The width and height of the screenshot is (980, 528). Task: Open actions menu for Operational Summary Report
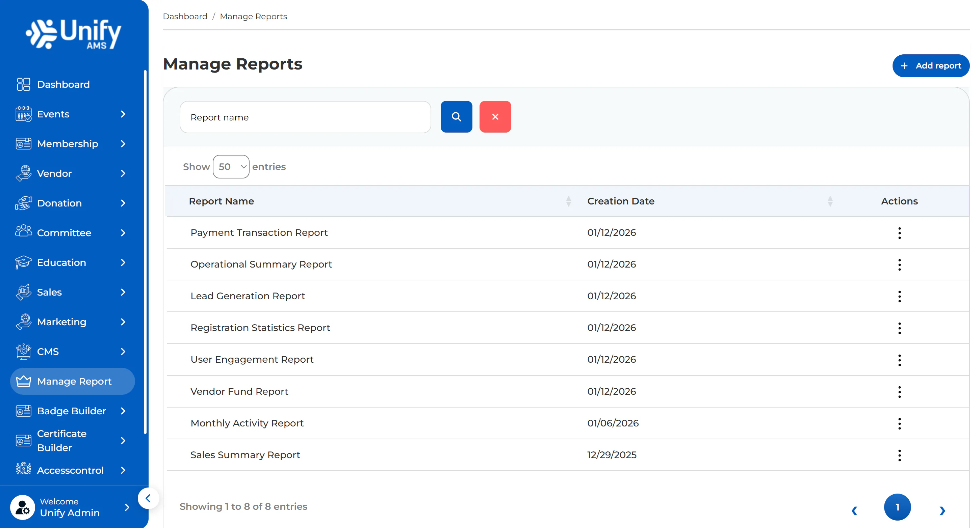click(899, 265)
